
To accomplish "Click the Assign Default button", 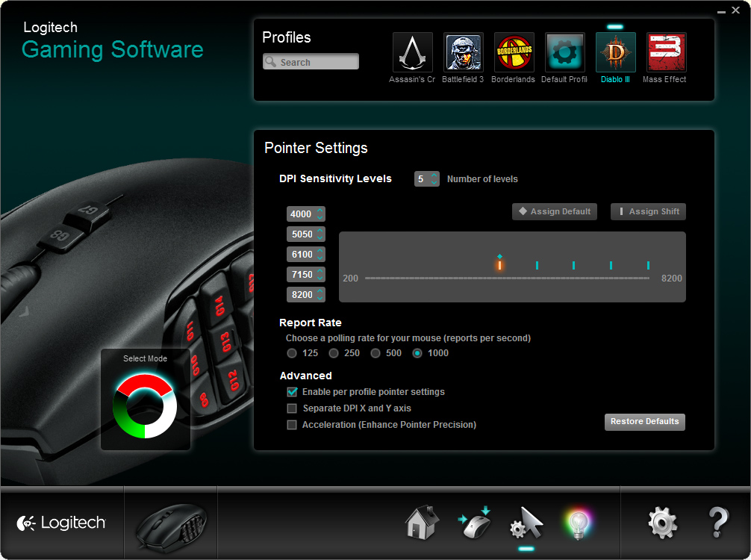I will pyautogui.click(x=556, y=212).
